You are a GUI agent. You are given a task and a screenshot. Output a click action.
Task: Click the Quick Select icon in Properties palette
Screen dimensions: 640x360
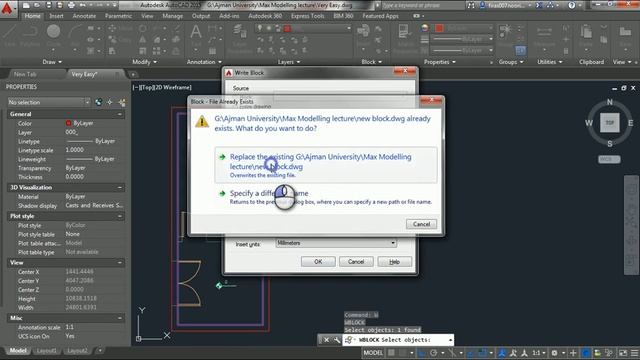pyautogui.click(x=122, y=102)
